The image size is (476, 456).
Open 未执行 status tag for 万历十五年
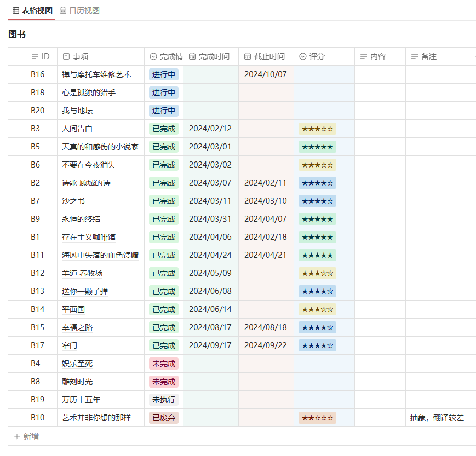coord(163,400)
